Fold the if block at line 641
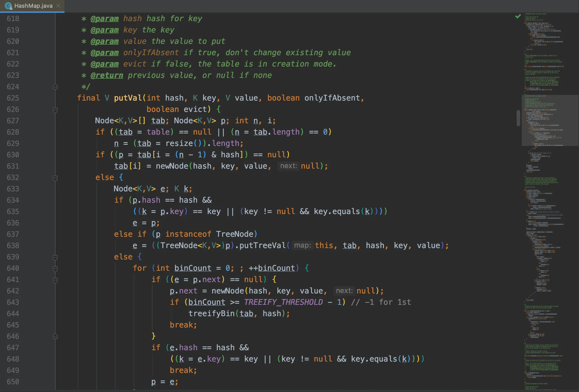The height and width of the screenshot is (392, 579). click(55, 280)
